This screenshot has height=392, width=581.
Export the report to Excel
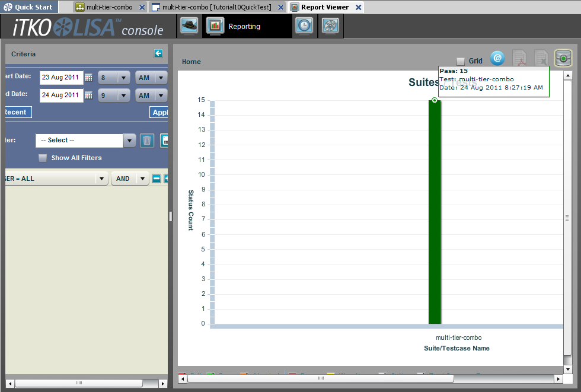coord(541,58)
